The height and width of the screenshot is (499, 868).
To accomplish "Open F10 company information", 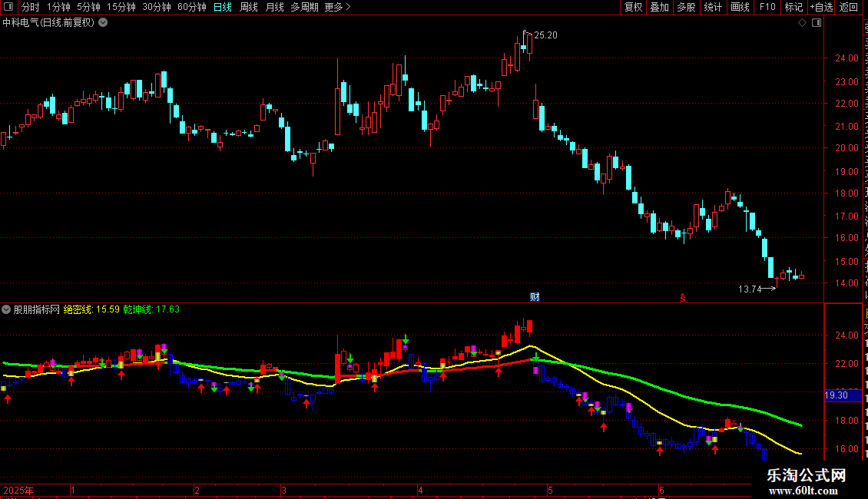I will tap(767, 7).
